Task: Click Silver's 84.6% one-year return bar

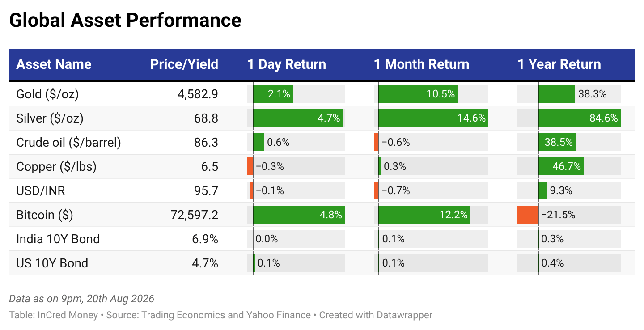Action: 580,118
